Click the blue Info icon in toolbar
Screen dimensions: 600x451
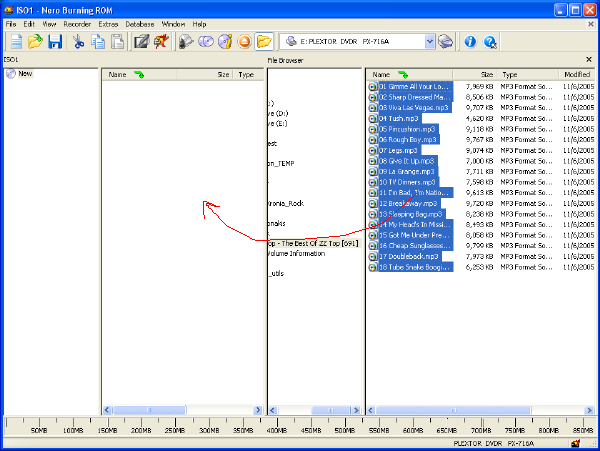[470, 42]
